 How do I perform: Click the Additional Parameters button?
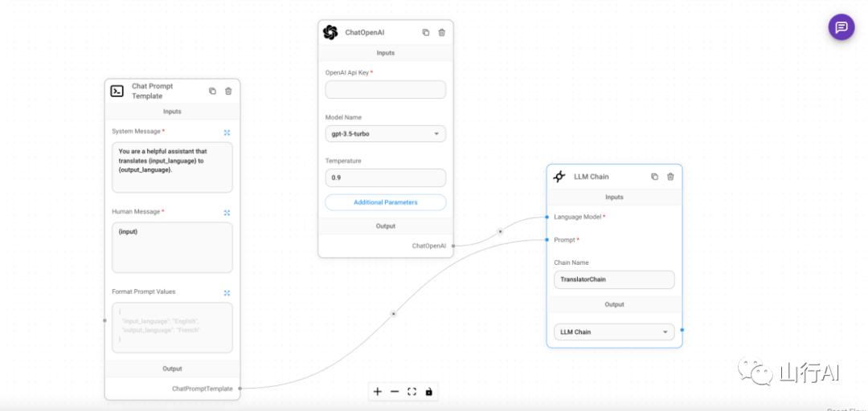coord(385,202)
